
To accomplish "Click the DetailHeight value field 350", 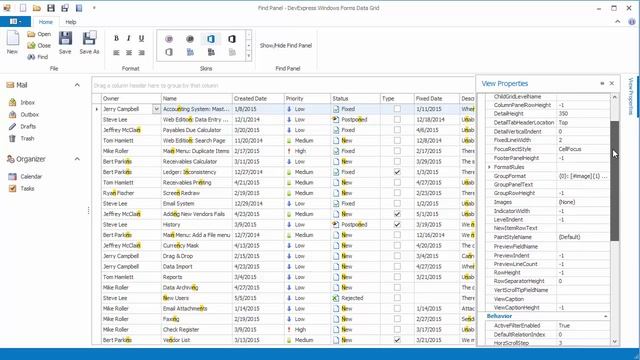I will pyautogui.click(x=583, y=114).
